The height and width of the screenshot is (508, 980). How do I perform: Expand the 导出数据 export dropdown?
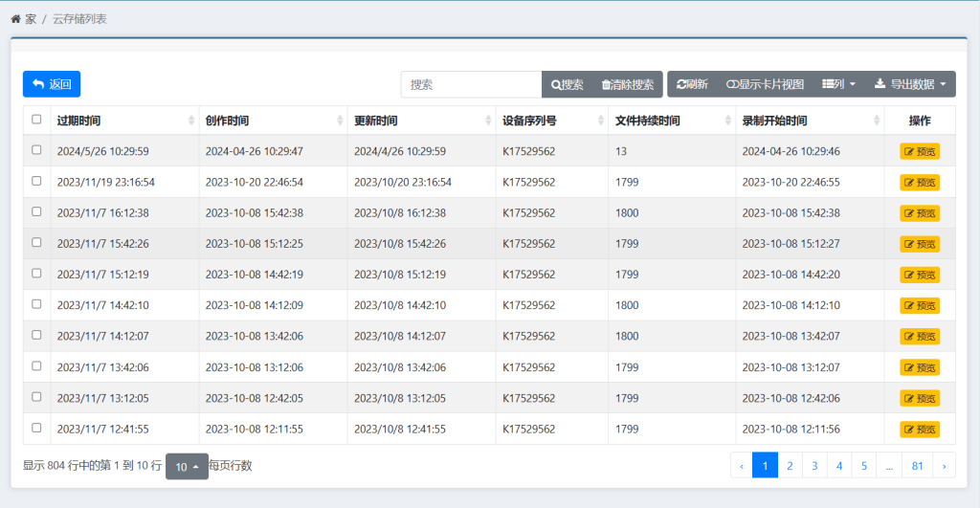click(910, 84)
